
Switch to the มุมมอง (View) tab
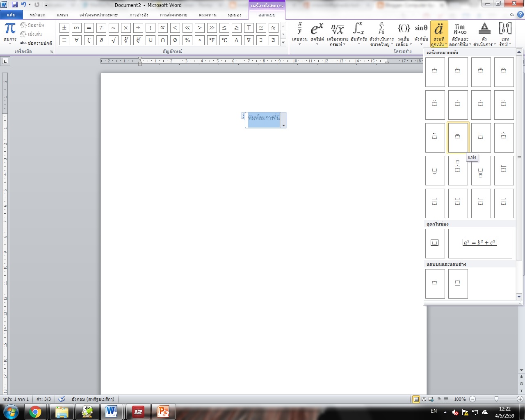click(x=235, y=15)
